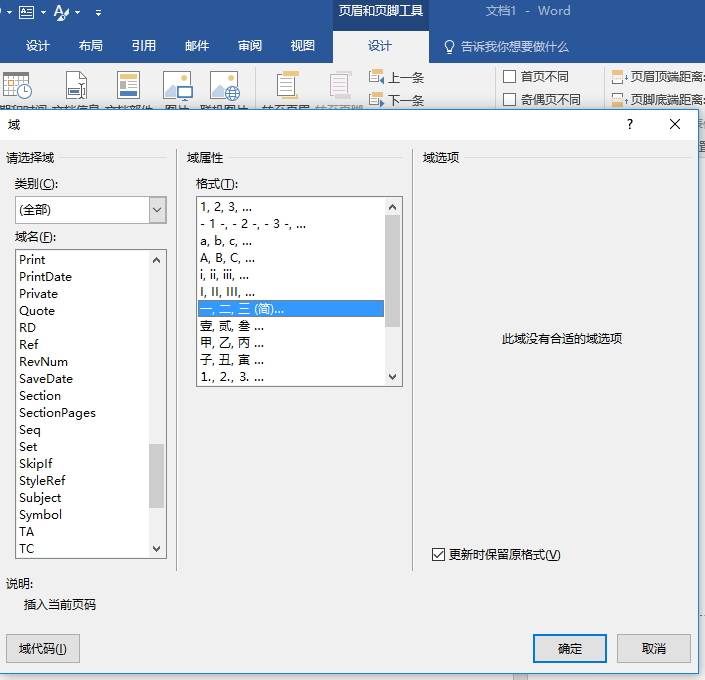Open the 视图 ribbon tab
This screenshot has width=705, height=680.
pyautogui.click(x=303, y=46)
